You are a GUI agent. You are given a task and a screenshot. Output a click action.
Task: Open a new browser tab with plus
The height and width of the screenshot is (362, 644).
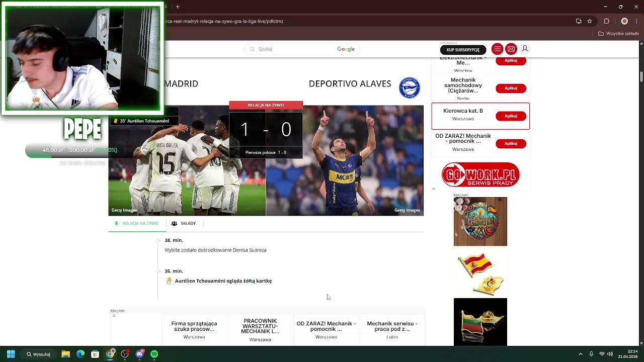tap(178, 7)
